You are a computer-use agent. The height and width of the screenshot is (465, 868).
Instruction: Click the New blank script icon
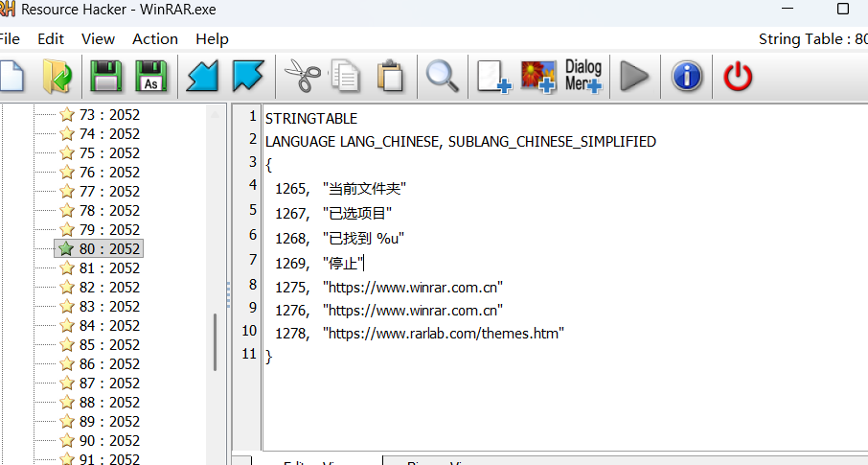point(10,76)
